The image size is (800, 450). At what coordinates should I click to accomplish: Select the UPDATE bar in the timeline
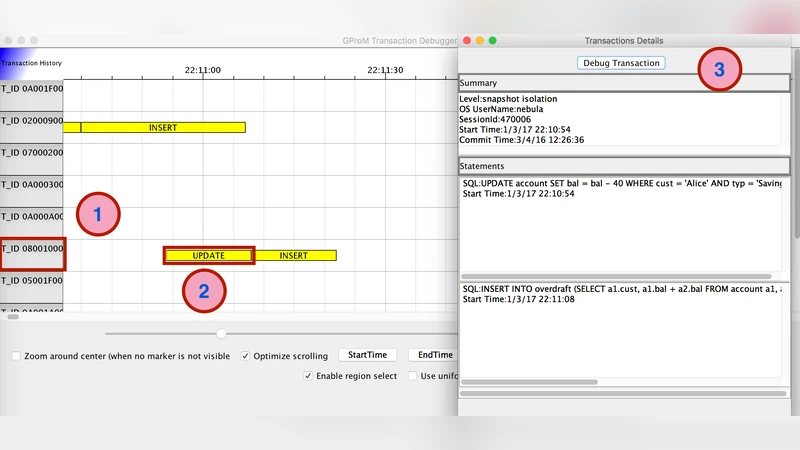pos(209,255)
